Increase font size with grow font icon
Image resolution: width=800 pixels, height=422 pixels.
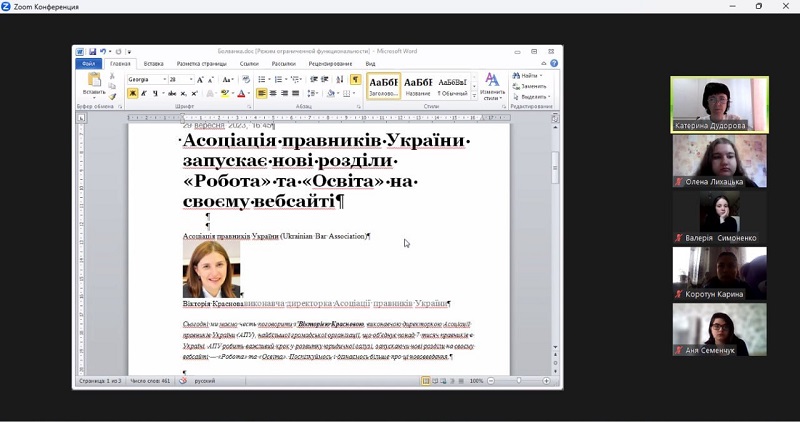pos(200,80)
